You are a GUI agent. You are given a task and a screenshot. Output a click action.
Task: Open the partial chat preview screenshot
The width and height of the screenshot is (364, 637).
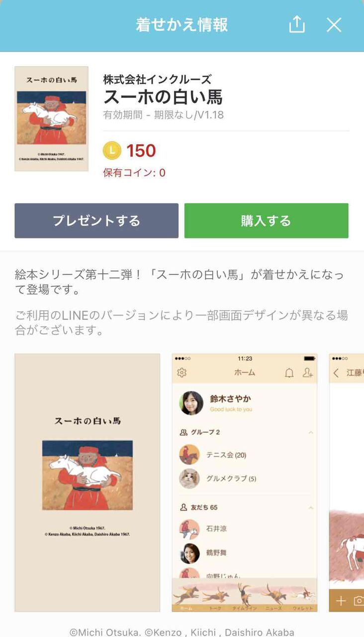[347, 483]
